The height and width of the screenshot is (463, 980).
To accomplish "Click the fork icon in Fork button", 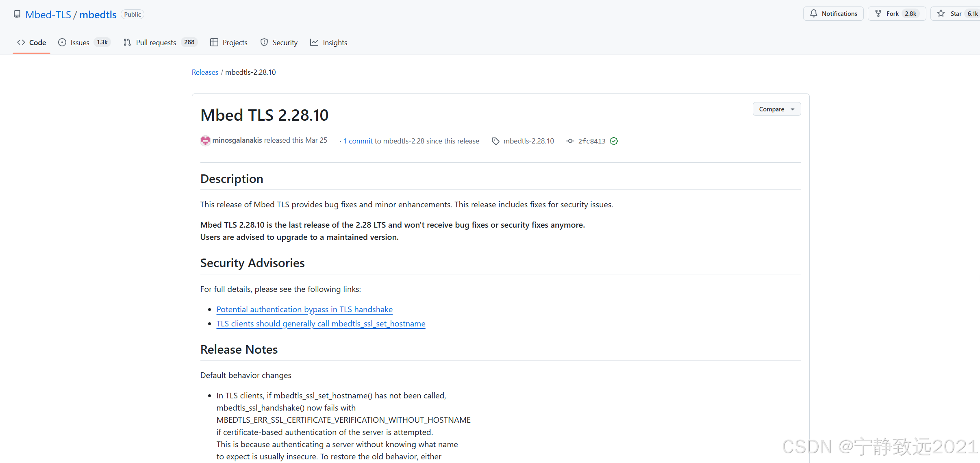I will [878, 14].
